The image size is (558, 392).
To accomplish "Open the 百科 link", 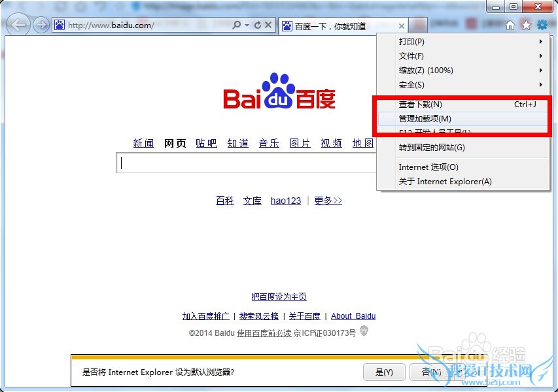I will [x=225, y=201].
